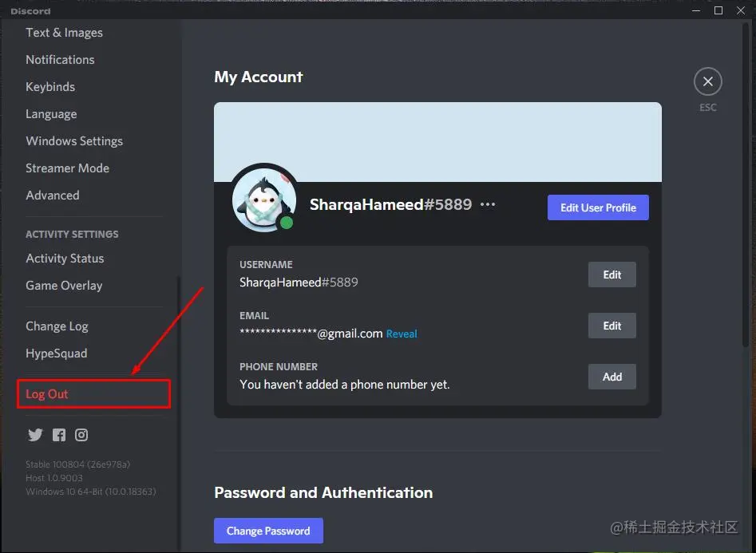Click the green online status indicator
756x553 pixels.
[287, 223]
